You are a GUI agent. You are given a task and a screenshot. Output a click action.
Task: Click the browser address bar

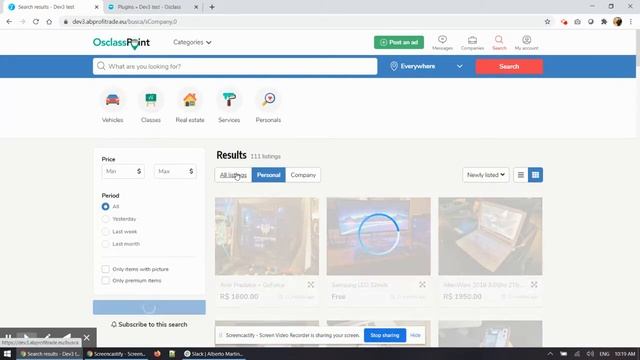(302, 22)
